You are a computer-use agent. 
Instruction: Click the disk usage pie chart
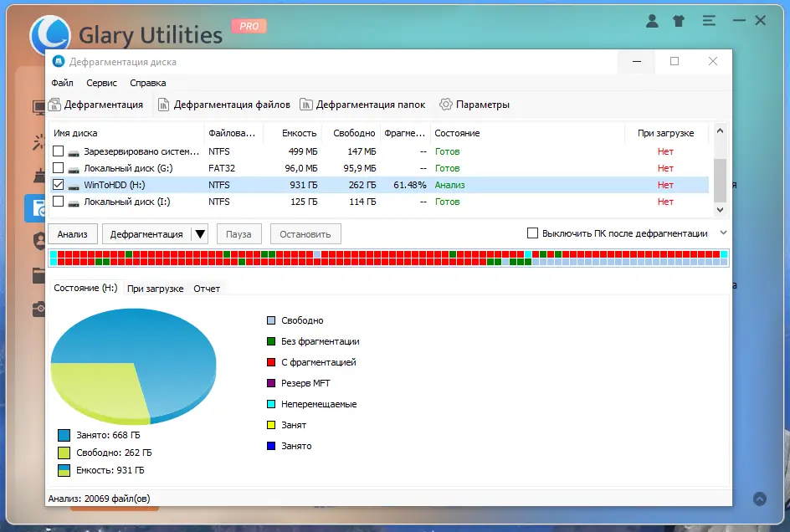pos(134,366)
